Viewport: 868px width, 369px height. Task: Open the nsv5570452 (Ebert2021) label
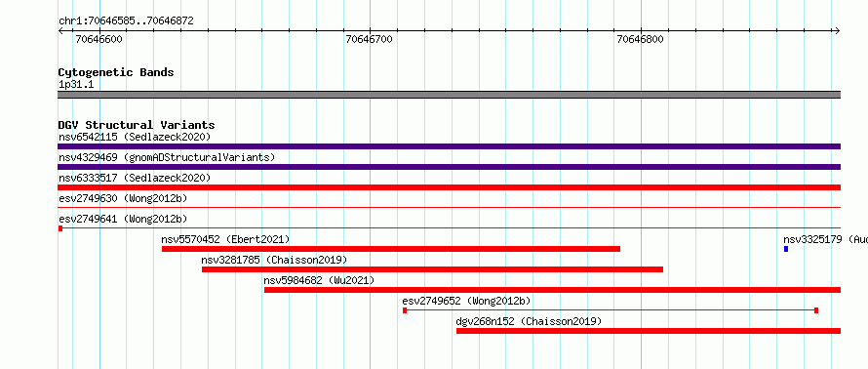[x=225, y=239]
